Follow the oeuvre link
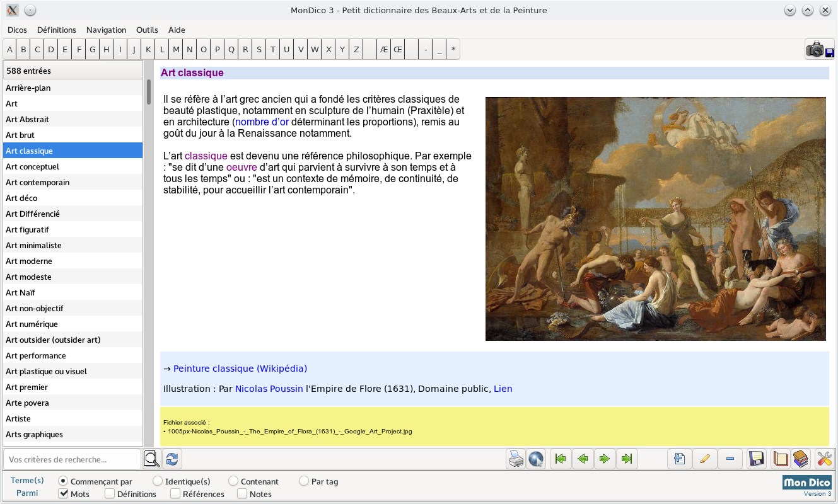Image resolution: width=838 pixels, height=504 pixels. [242, 168]
